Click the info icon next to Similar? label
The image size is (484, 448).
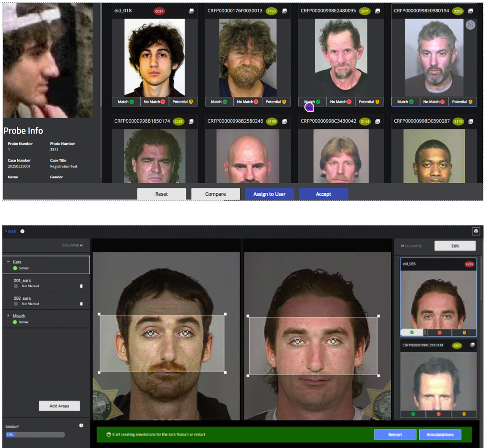point(81,425)
